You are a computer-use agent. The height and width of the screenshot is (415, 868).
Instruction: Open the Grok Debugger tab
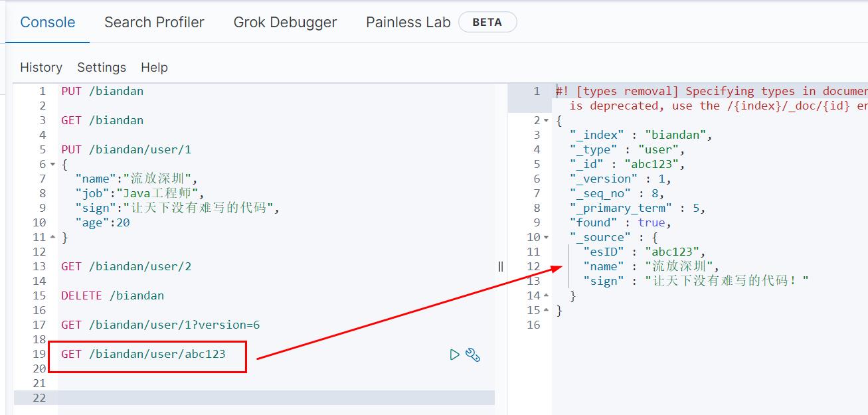pos(285,22)
